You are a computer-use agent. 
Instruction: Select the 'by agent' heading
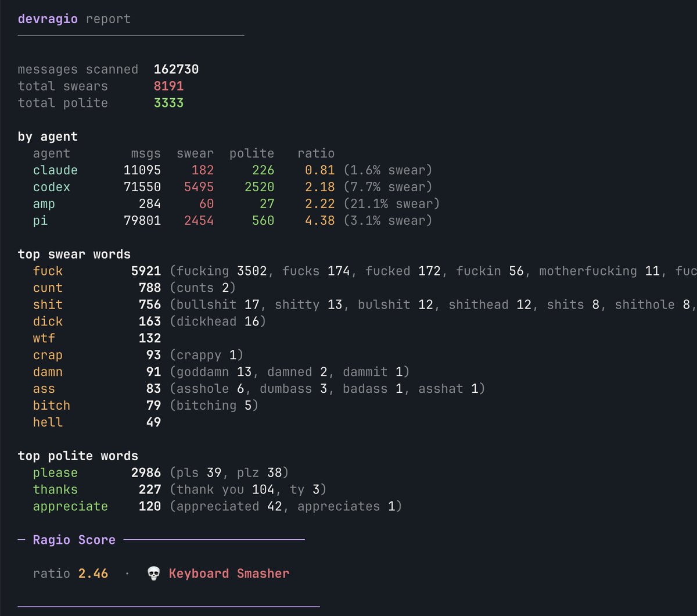pos(48,137)
